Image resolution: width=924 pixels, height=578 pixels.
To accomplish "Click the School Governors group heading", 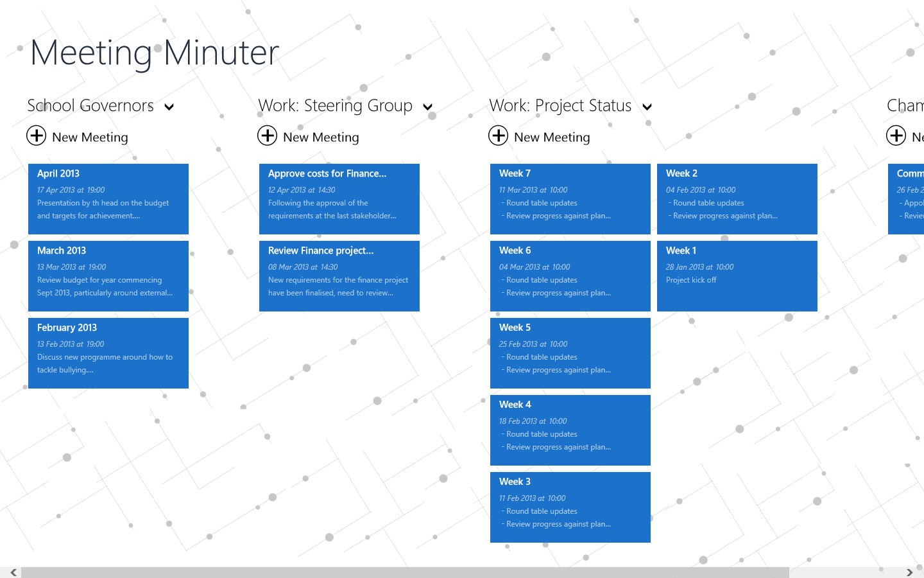I will [90, 106].
